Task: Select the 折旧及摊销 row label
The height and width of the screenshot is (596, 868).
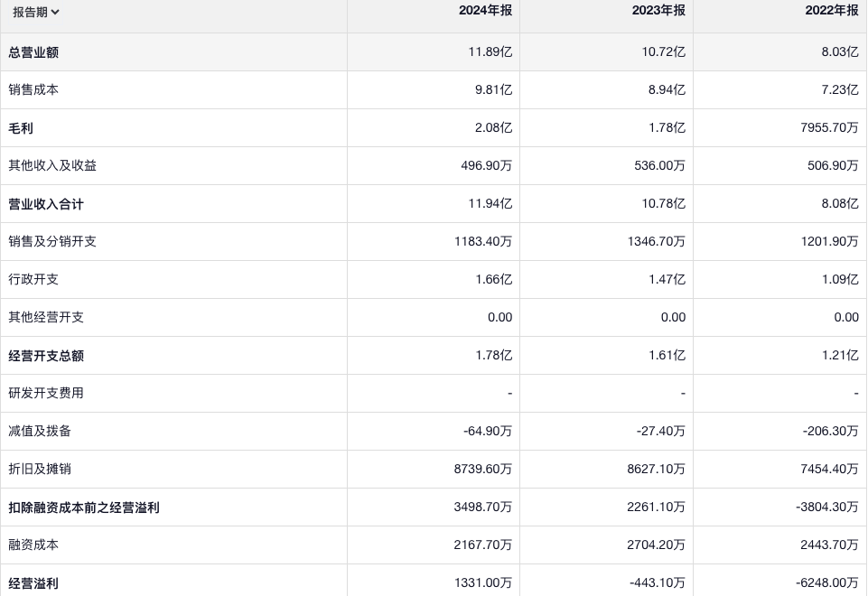Action: [40, 470]
